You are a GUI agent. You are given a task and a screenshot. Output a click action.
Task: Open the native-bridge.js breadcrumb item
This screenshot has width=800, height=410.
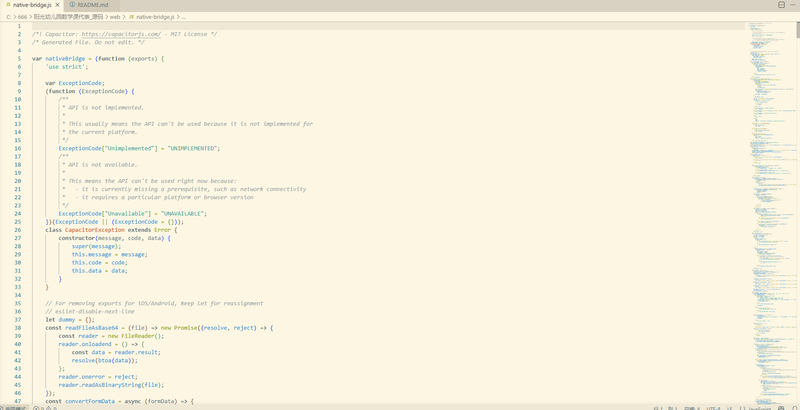(x=155, y=17)
